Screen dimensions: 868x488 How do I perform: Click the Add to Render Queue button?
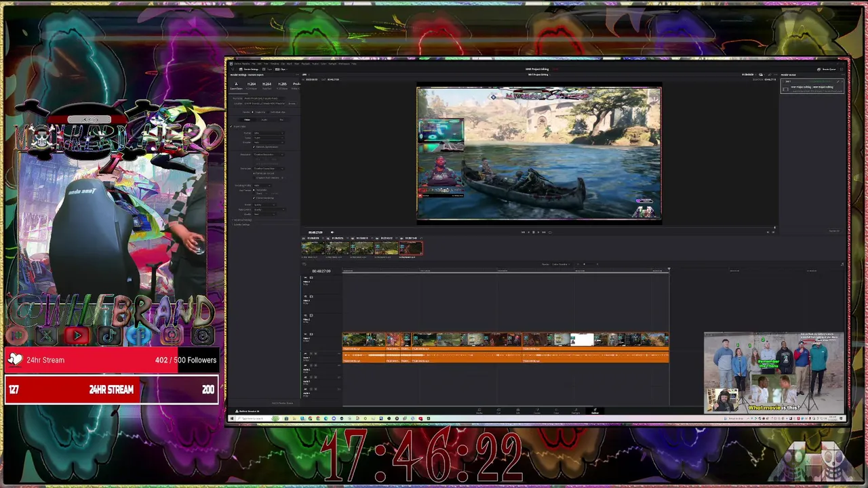[x=282, y=403]
